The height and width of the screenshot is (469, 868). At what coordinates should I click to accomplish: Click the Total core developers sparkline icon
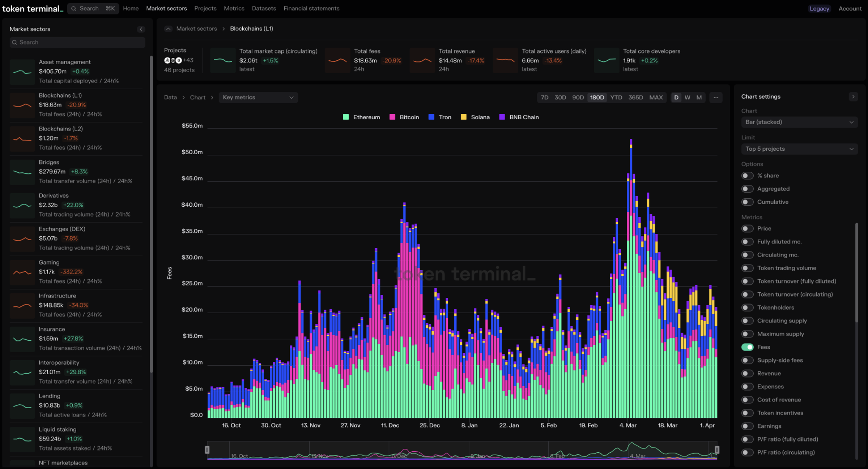[x=607, y=60]
